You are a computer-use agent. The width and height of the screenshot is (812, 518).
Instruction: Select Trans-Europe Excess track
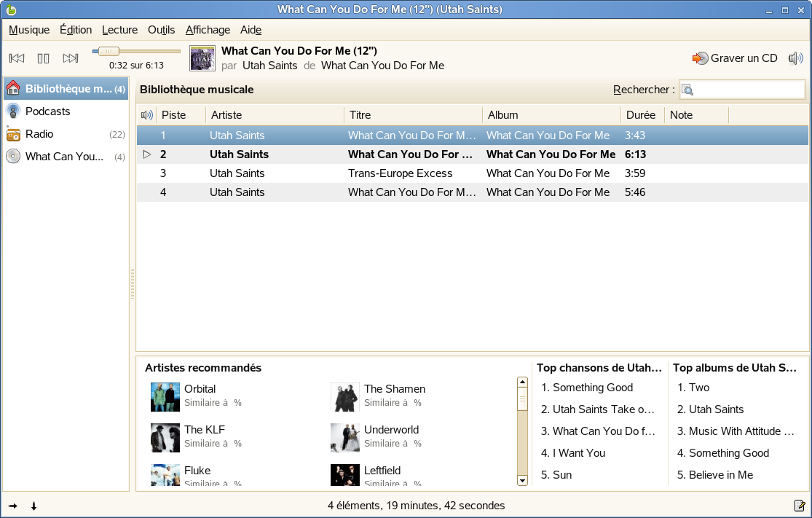(x=473, y=173)
